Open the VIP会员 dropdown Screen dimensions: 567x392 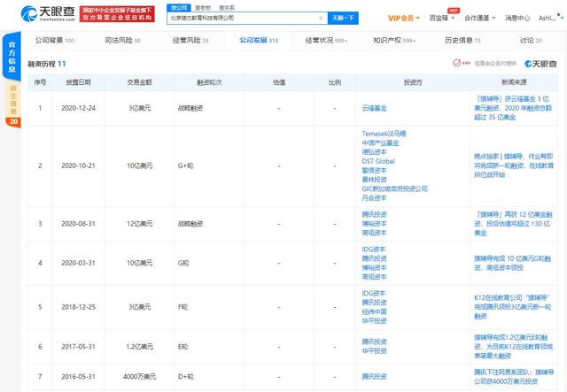click(404, 18)
